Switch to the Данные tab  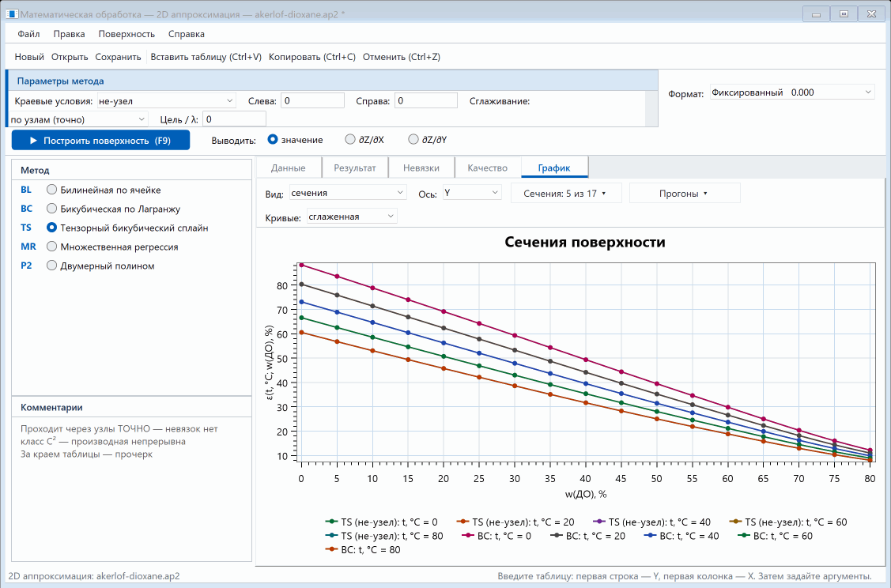[289, 168]
